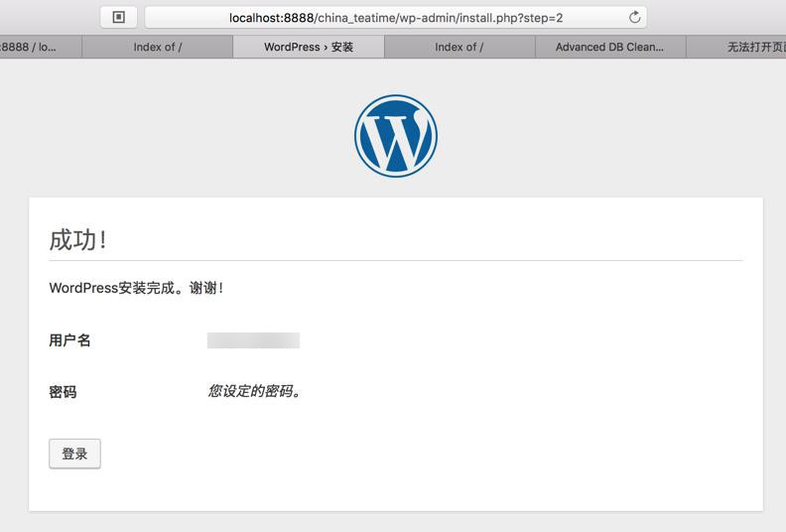
Task: Switch to the 8888 / lo... tab
Action: point(41,47)
